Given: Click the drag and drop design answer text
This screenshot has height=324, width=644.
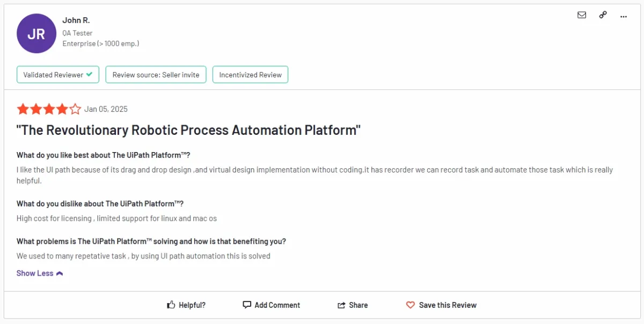Looking at the screenshot, I should point(314,175).
